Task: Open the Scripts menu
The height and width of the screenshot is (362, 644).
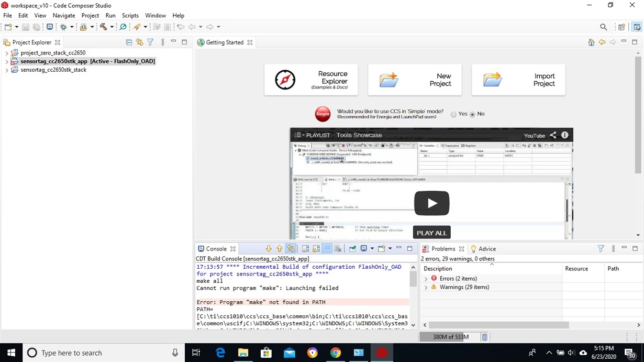Action: pos(130,16)
